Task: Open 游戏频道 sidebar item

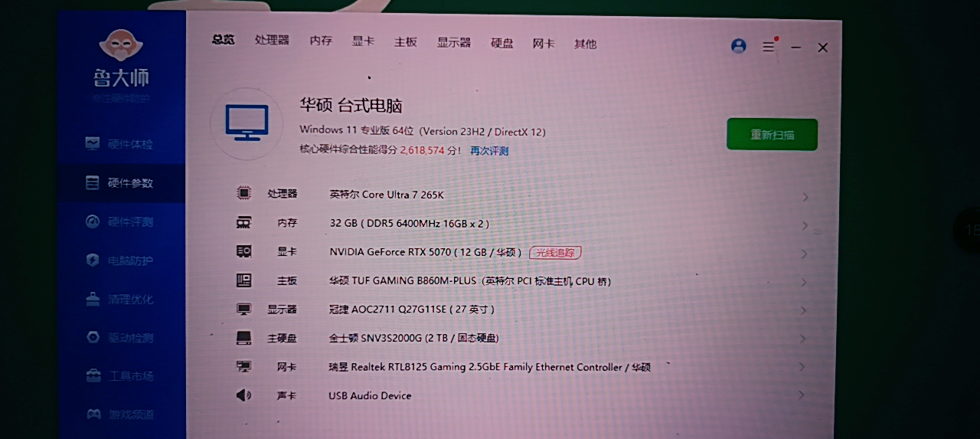Action: (122, 414)
